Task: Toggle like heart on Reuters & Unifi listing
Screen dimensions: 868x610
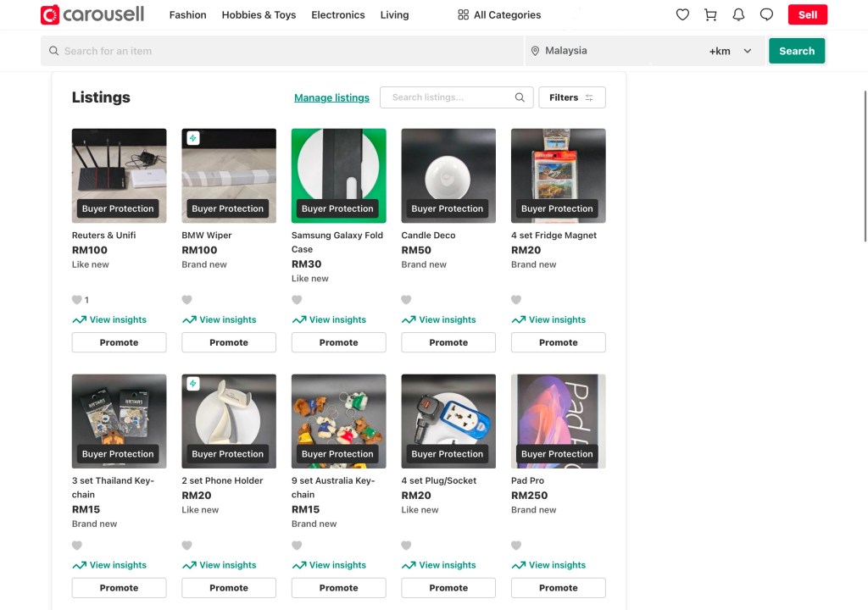Action: [x=77, y=300]
